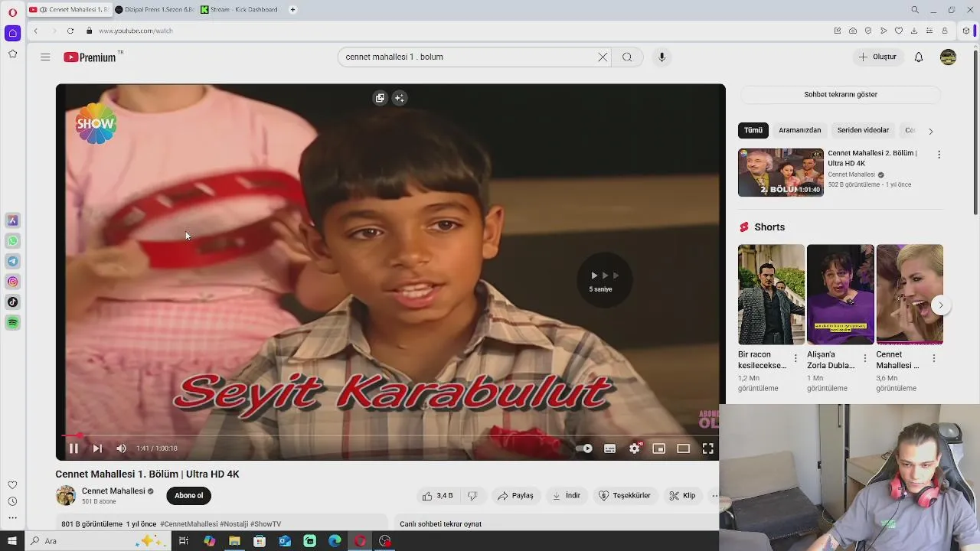Image resolution: width=980 pixels, height=551 pixels.
Task: Open browser downloads toolbar icon
Action: [914, 31]
